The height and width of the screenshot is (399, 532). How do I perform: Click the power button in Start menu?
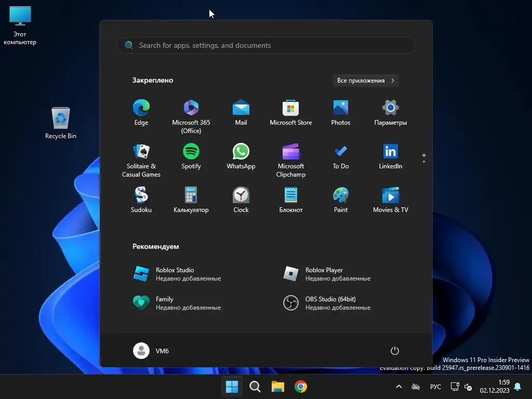[395, 351]
